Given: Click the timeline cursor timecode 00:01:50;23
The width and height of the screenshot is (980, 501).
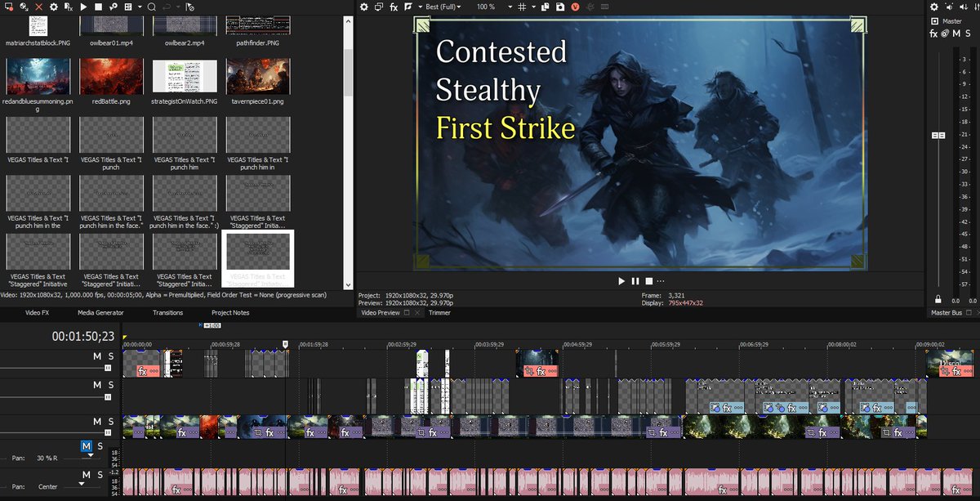Looking at the screenshot, I should click(x=83, y=336).
